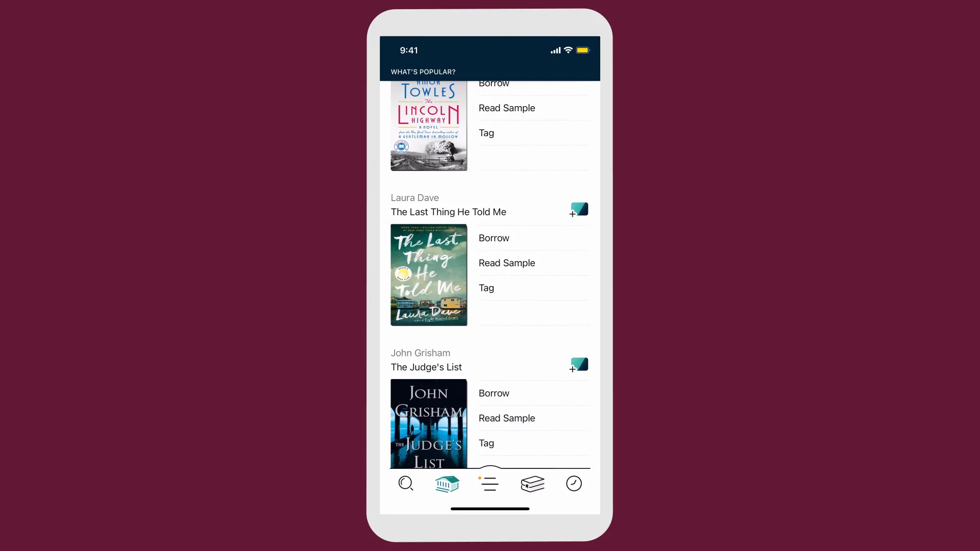Tap the Lists icon

490,483
